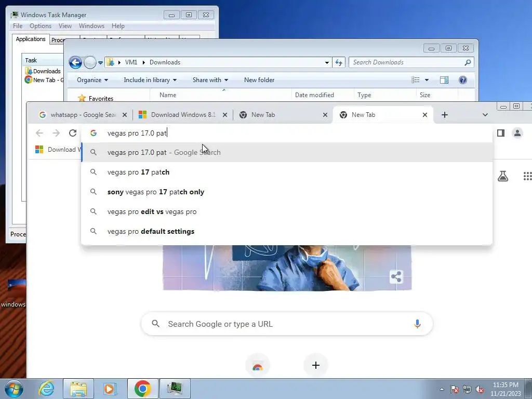
Task: Open Share with dropdown
Action: 210,80
